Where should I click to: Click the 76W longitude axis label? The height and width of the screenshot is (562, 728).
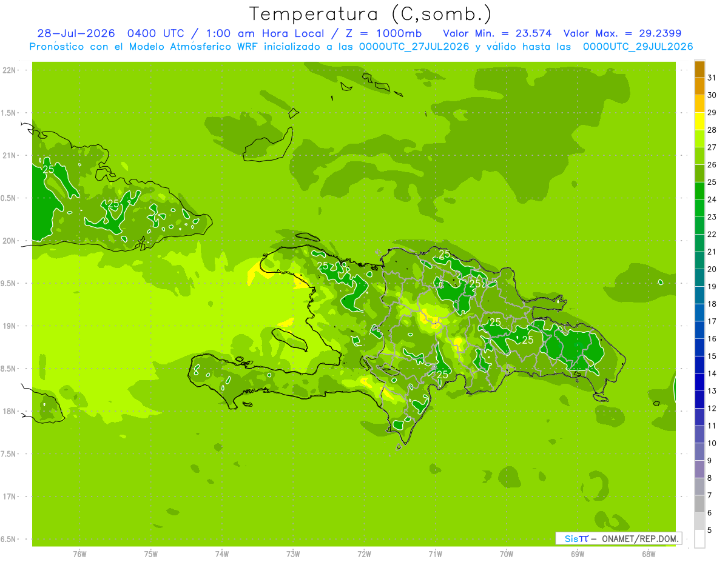[x=79, y=554]
